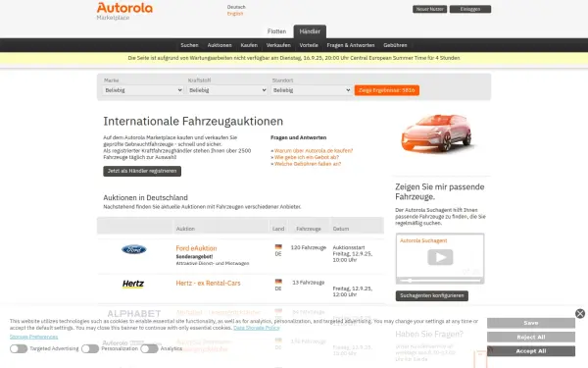Click the Auktion column header
Screen dimensions: 588x368
coord(185,229)
